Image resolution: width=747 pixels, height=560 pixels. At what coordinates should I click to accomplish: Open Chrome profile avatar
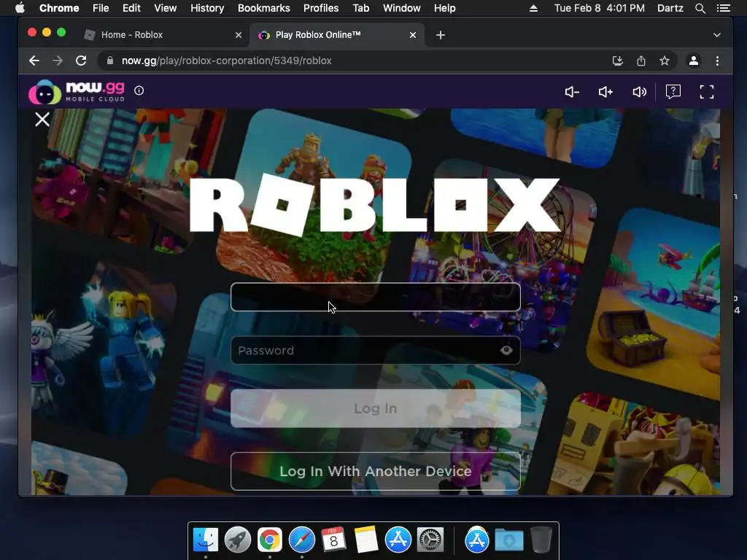(x=694, y=61)
